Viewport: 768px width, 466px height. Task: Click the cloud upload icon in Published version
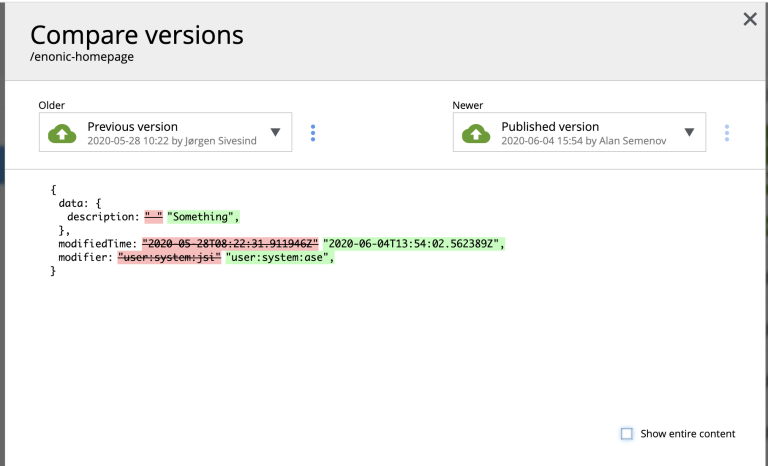476,133
